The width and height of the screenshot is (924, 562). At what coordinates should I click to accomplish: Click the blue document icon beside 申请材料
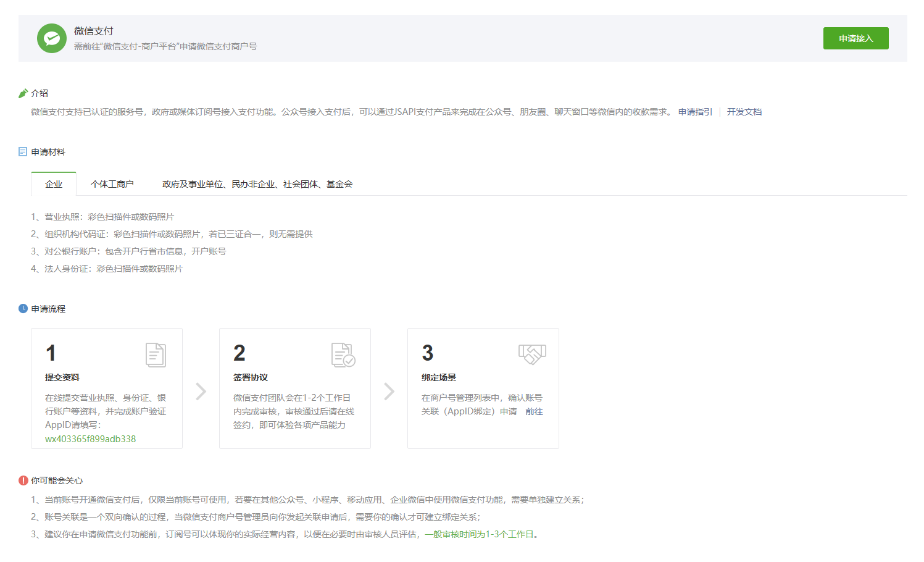click(x=23, y=152)
